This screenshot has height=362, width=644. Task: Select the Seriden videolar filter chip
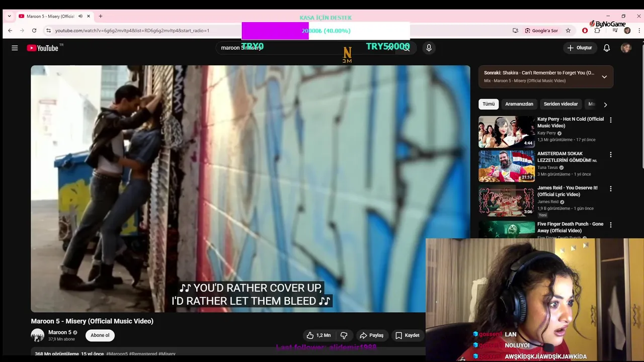pos(560,104)
